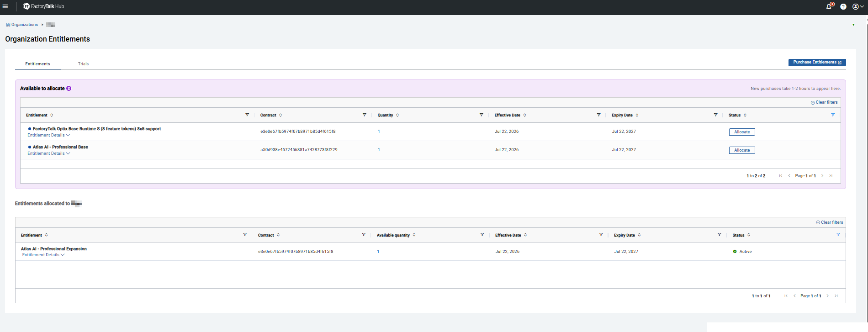The width and height of the screenshot is (868, 332).
Task: Click the FactoryTalk Hub logo
Action: point(43,6)
